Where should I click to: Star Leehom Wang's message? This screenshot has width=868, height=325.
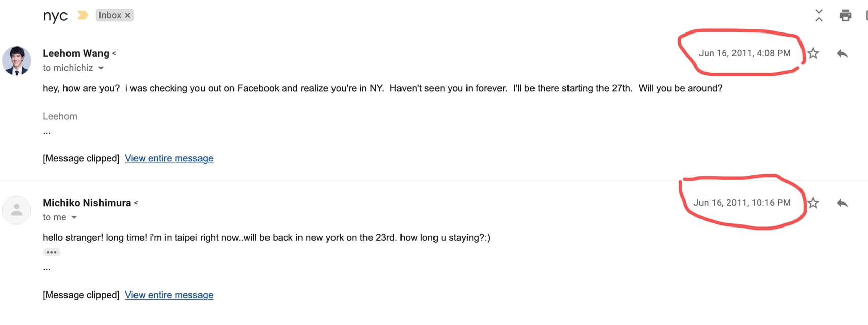pos(813,53)
